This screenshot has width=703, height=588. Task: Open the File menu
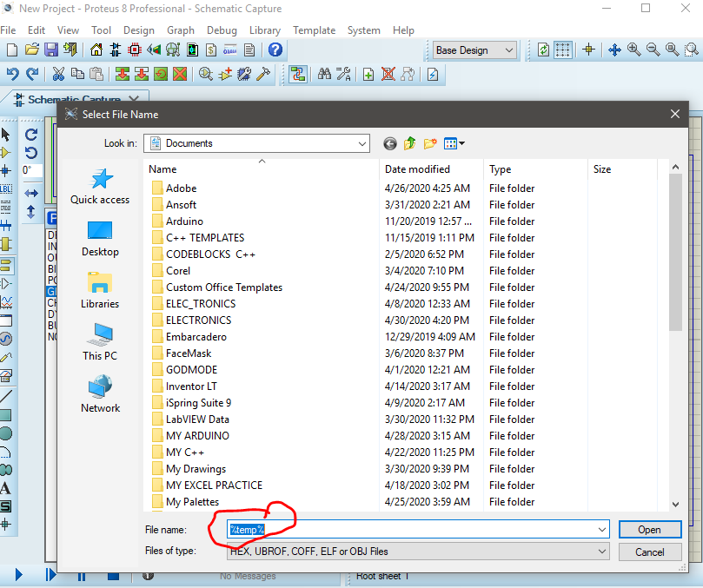point(8,30)
